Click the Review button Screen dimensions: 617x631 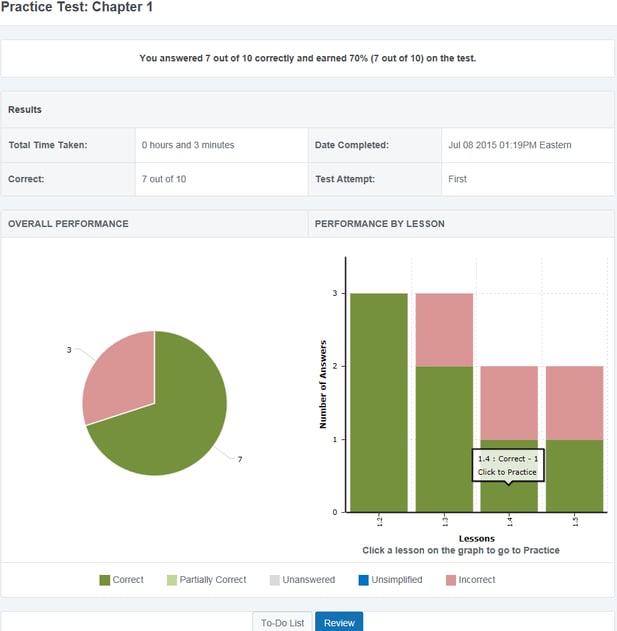(339, 622)
